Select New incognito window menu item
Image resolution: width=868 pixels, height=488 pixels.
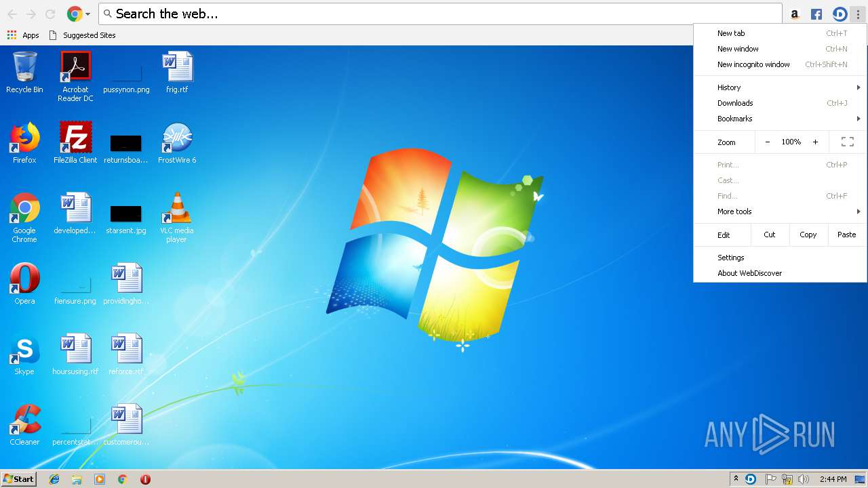click(x=780, y=64)
